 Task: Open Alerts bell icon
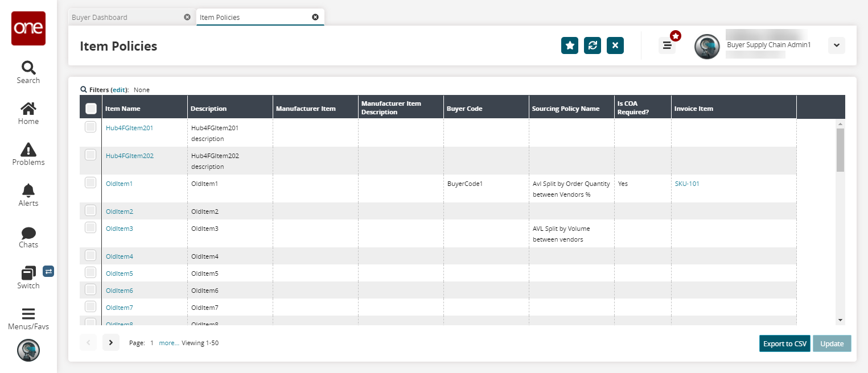(28, 191)
